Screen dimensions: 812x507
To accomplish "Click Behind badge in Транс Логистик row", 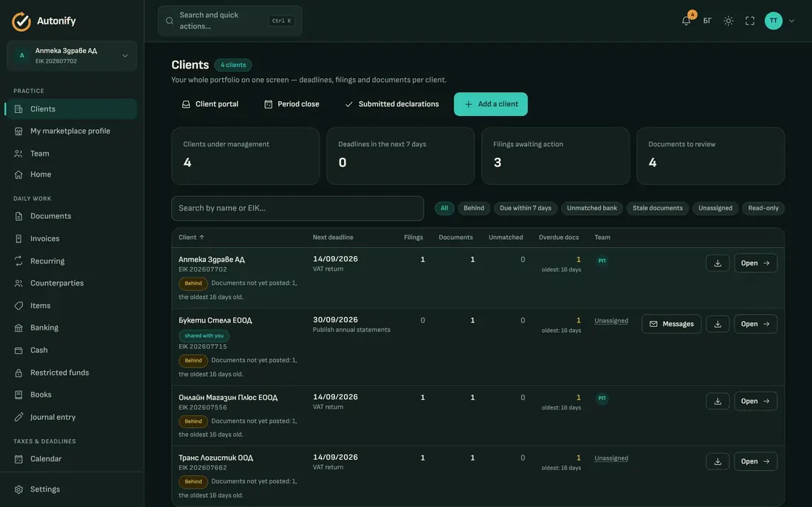I will (x=193, y=482).
